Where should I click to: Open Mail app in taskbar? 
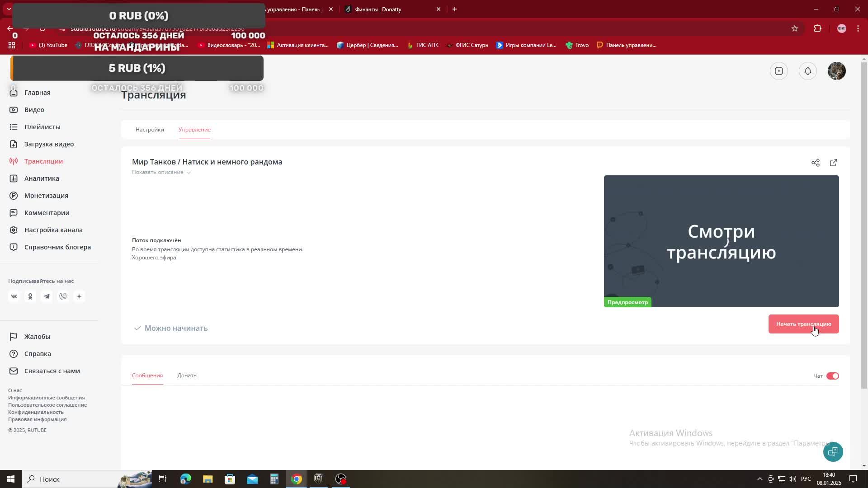(x=252, y=479)
